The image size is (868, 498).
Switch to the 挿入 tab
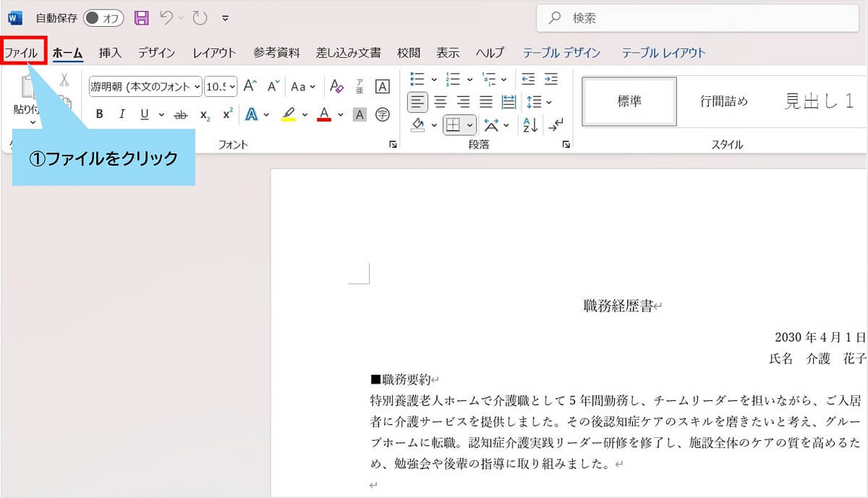pos(110,53)
